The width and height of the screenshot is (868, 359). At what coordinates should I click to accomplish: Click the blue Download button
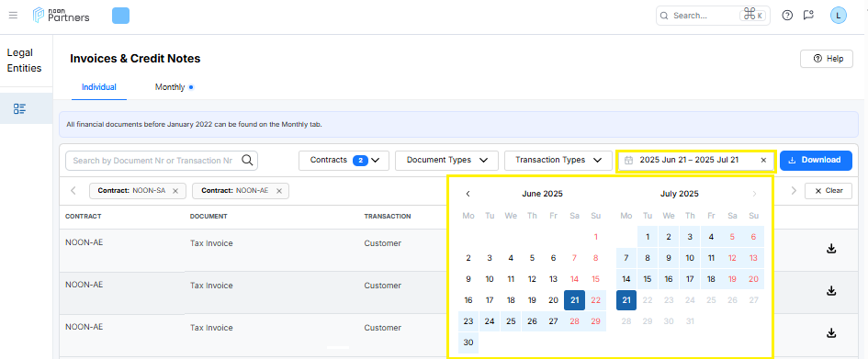(x=816, y=161)
